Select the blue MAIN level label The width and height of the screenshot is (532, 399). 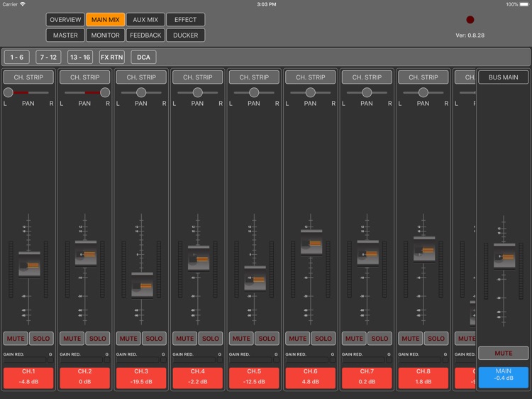click(x=503, y=377)
